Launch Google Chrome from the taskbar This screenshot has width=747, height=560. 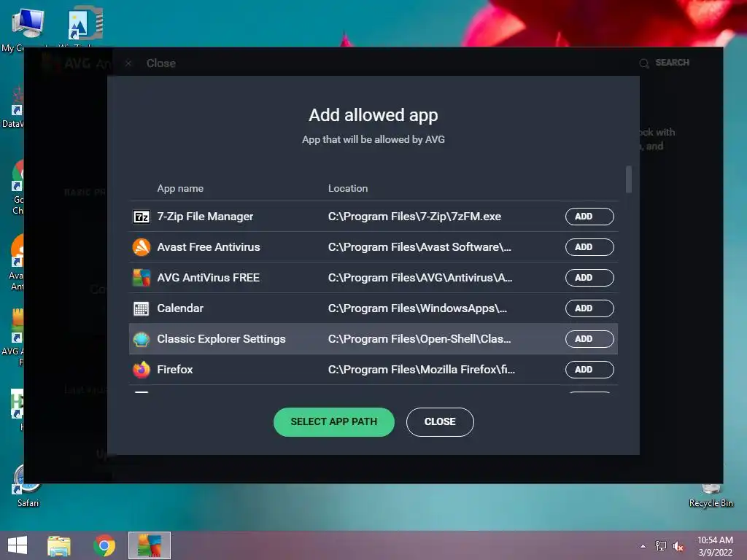pyautogui.click(x=104, y=545)
